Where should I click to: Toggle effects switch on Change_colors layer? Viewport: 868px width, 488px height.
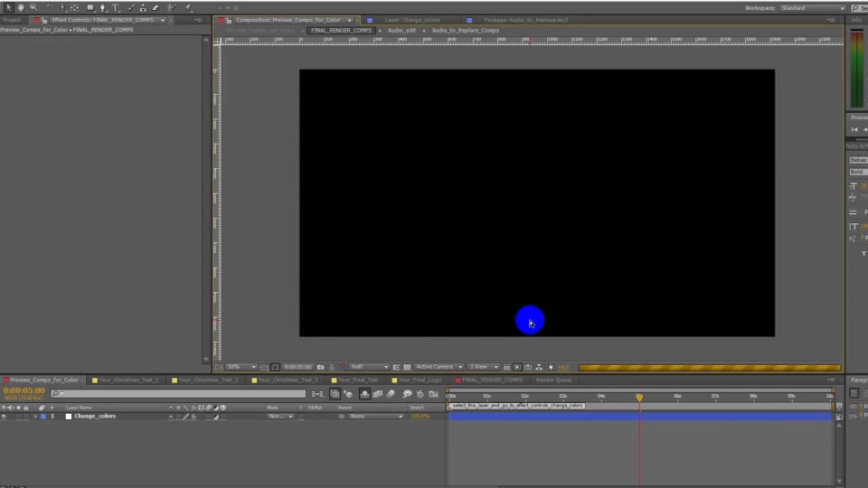(x=193, y=417)
